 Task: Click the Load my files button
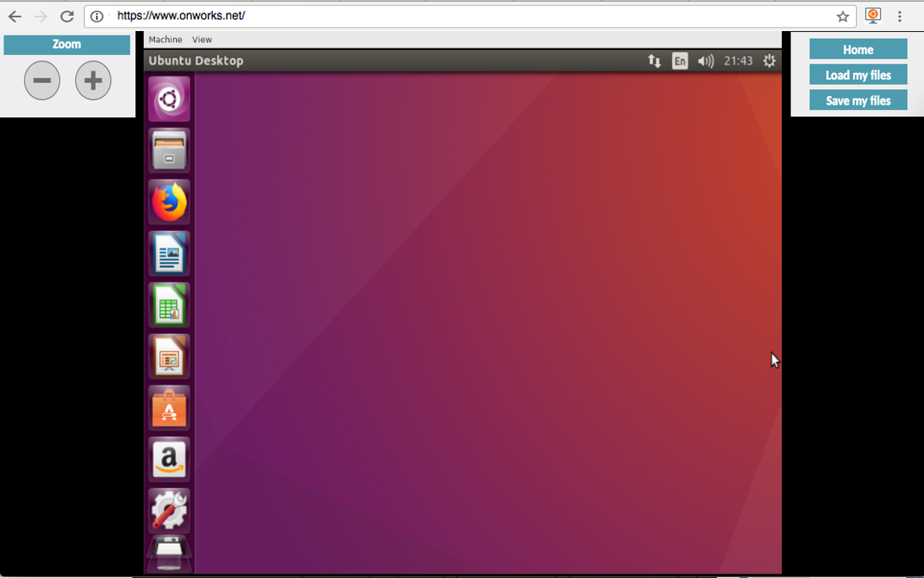pos(858,74)
